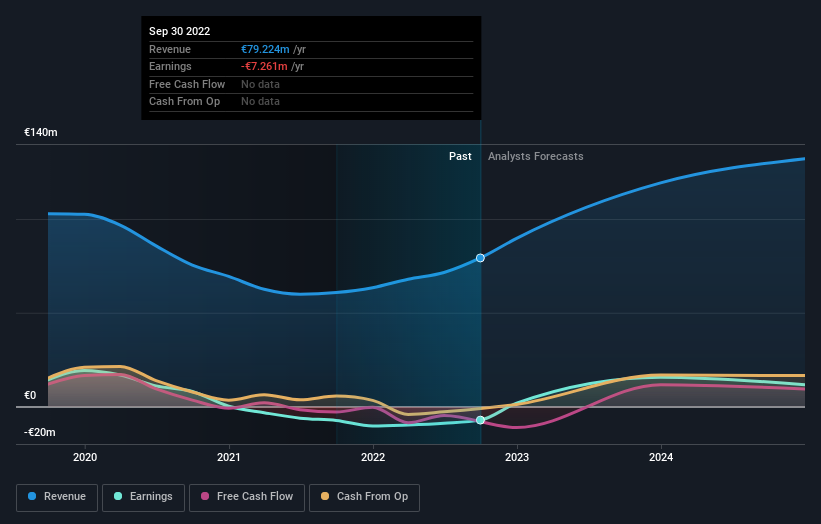Click the 2024 x-axis label

[x=661, y=458]
